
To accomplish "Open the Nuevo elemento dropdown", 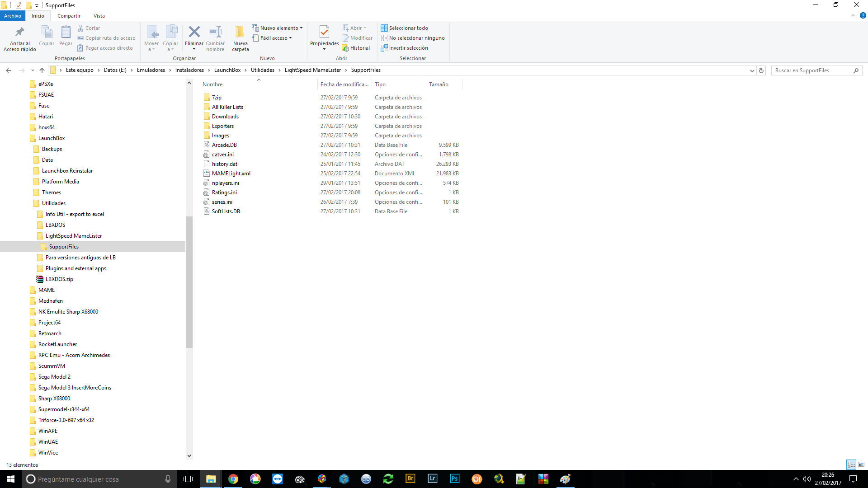I will (277, 28).
